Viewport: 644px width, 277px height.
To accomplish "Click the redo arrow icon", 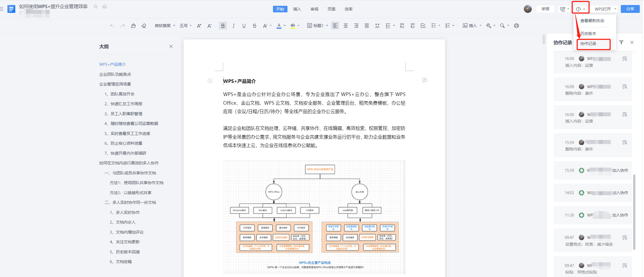I will pos(123,26).
